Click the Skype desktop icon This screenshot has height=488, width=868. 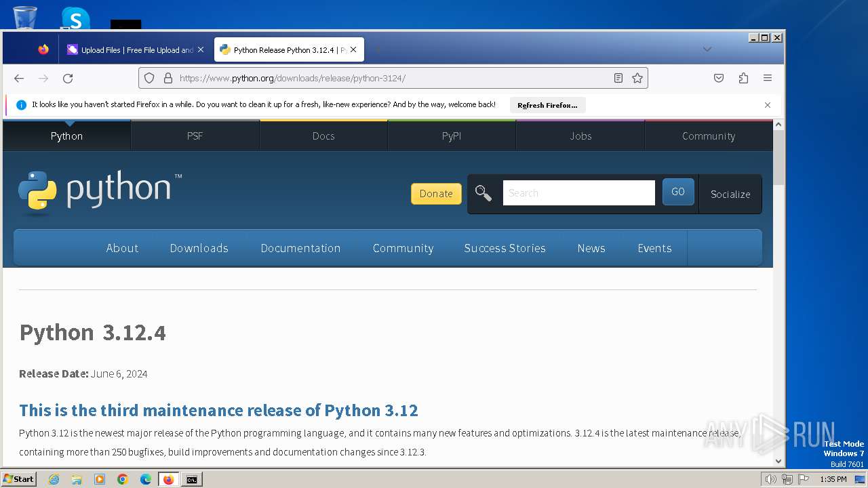pyautogui.click(x=75, y=18)
